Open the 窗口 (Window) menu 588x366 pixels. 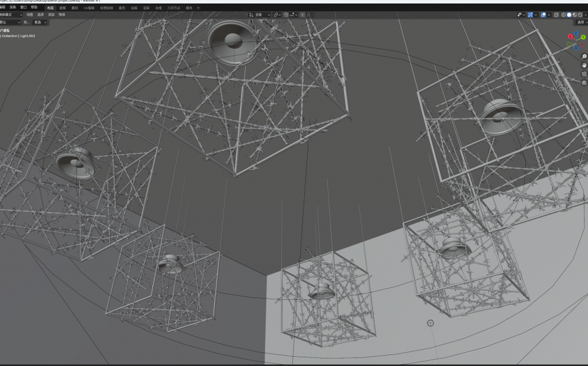tap(23, 7)
